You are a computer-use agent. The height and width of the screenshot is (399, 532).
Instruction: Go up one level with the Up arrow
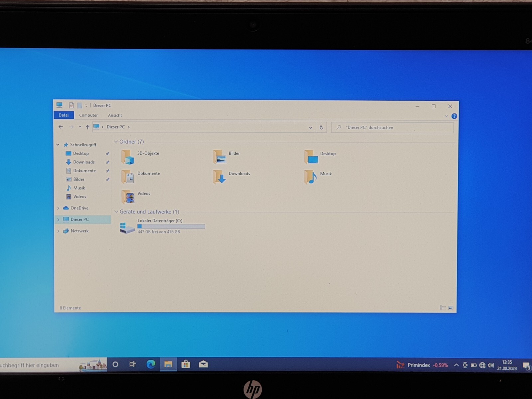point(87,127)
